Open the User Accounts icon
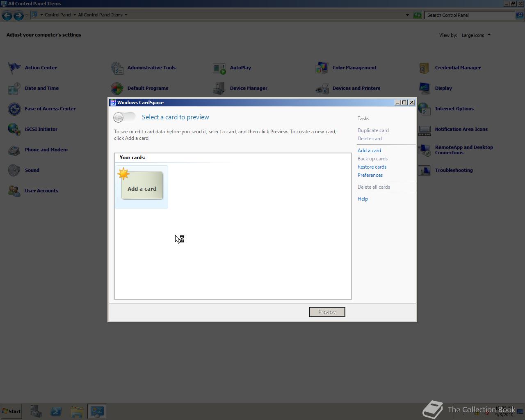The width and height of the screenshot is (525, 420). 14,191
